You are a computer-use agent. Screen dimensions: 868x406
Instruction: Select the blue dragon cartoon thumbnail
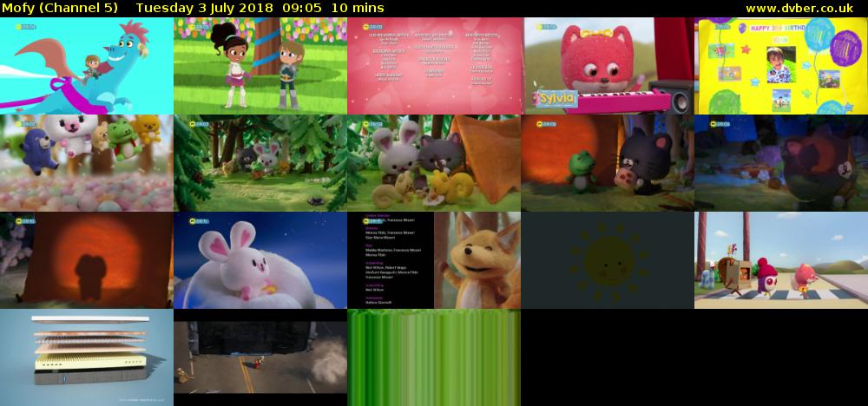tap(87, 66)
